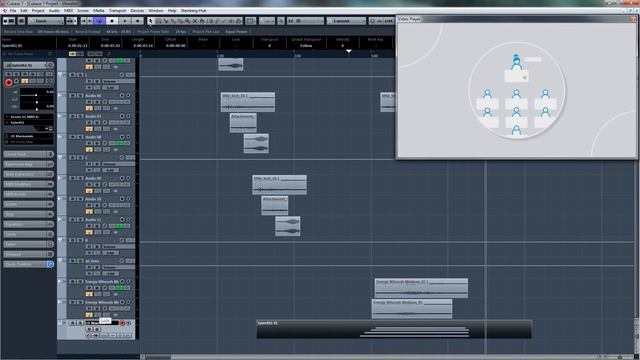Enable monitoring on the Audio 08 track
Viewport: 640px width, 360px height.
pos(128,137)
